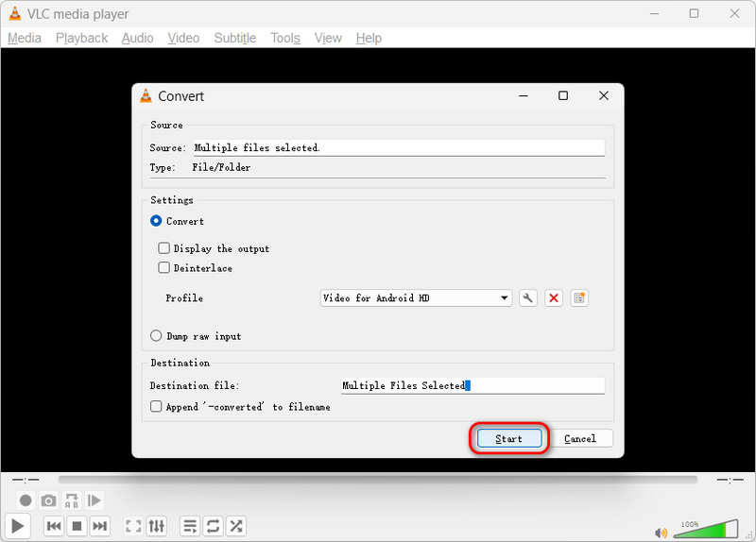756x542 pixels.
Task: Toggle fullscreen mode icon
Action: coord(133,526)
